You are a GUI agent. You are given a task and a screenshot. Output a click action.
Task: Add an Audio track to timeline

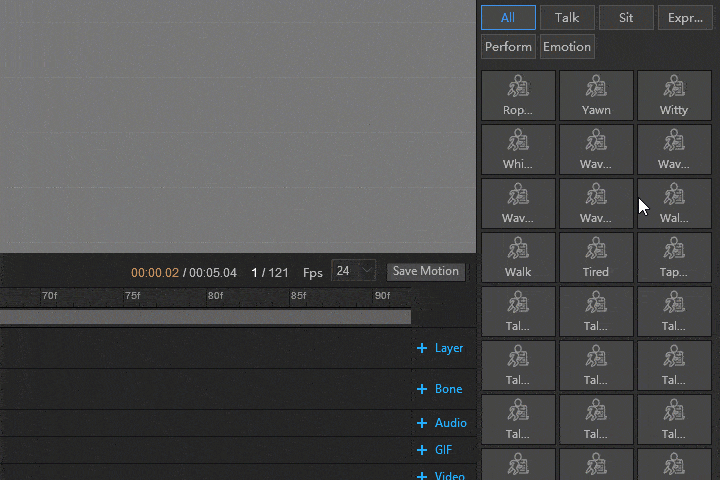pos(422,424)
